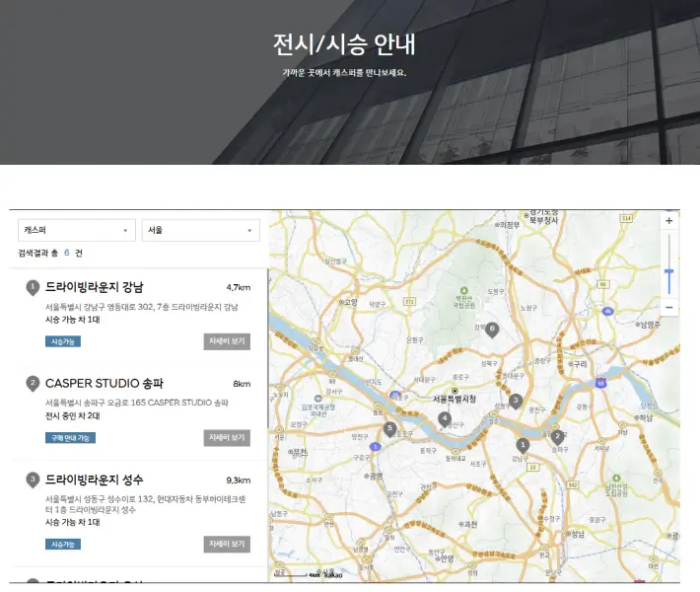Click 김포국제공항 airport icon on map

[317, 398]
